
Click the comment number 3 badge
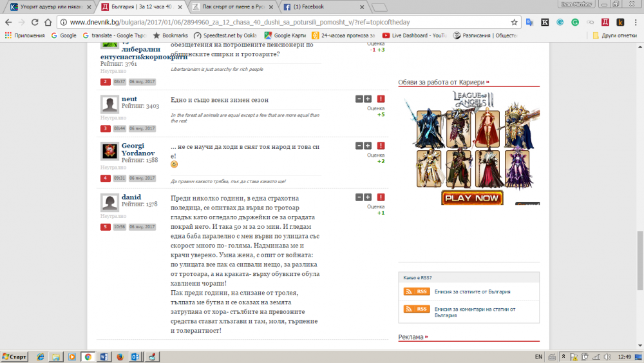(x=105, y=128)
